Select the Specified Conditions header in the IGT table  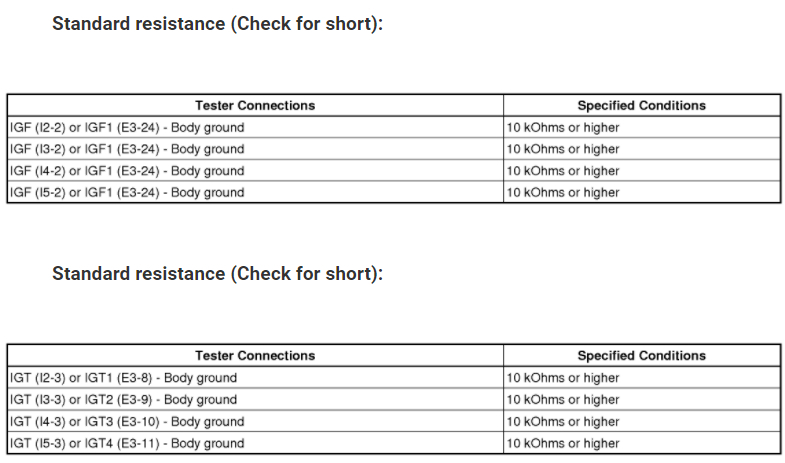641,355
